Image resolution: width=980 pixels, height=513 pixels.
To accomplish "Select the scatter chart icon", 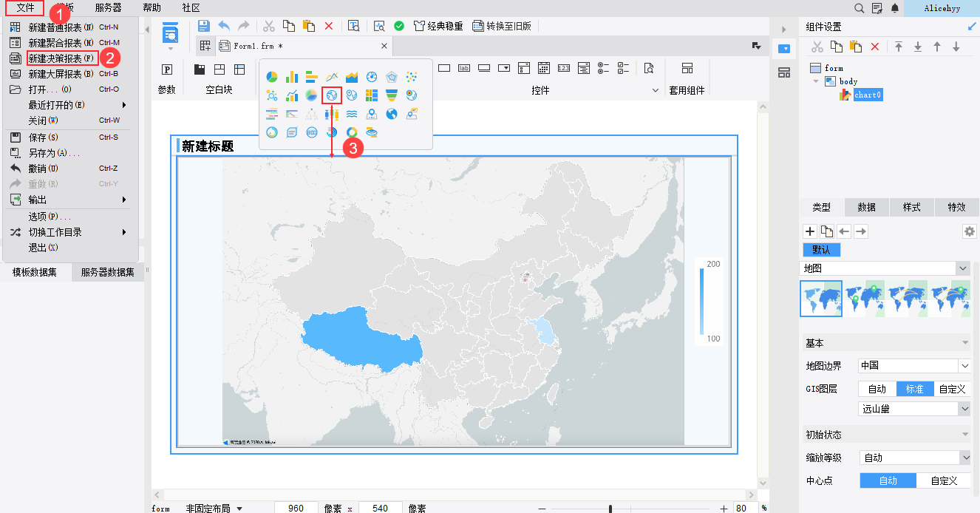I will [x=412, y=77].
